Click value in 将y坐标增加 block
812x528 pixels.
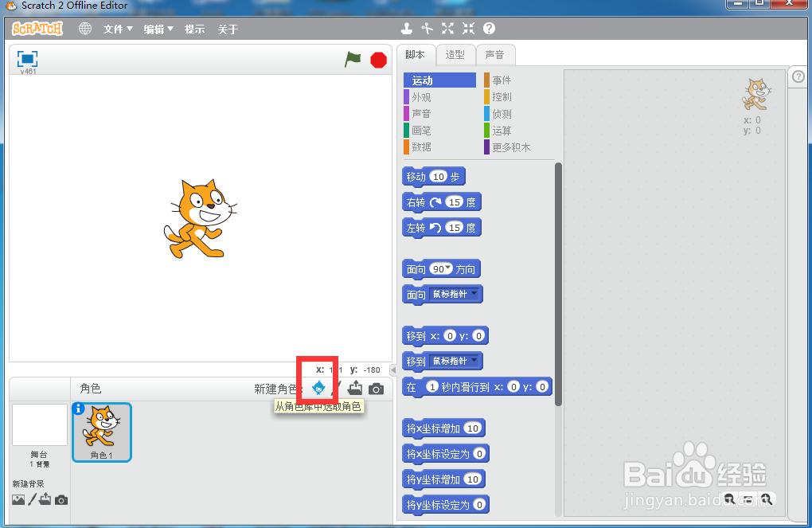(472, 479)
